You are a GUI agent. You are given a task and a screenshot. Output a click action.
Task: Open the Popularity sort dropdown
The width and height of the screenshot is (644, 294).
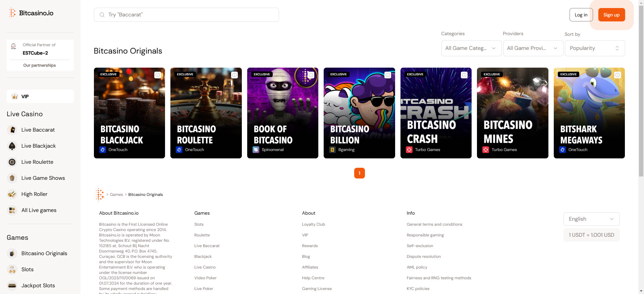point(595,48)
